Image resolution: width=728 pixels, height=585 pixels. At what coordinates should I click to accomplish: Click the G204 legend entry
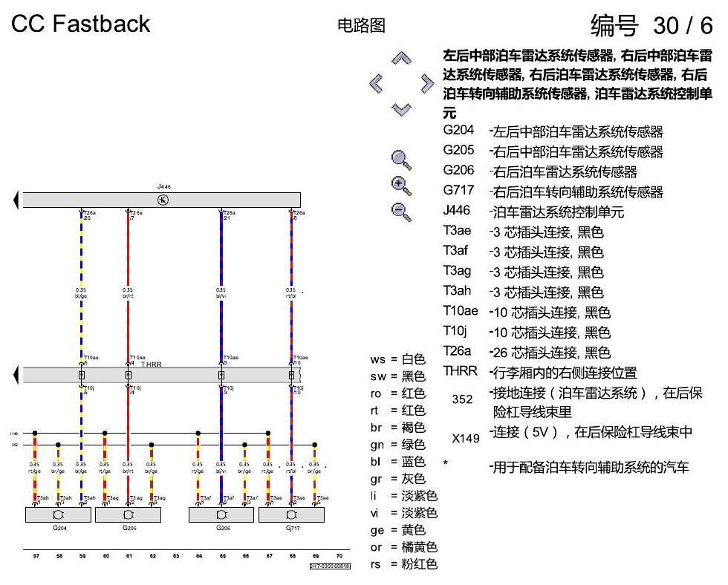click(x=553, y=131)
